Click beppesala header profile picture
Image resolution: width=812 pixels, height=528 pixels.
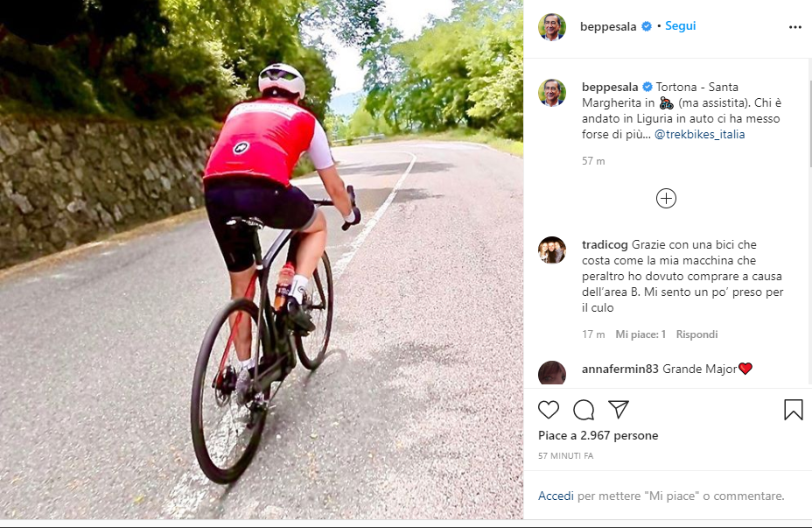pyautogui.click(x=552, y=27)
